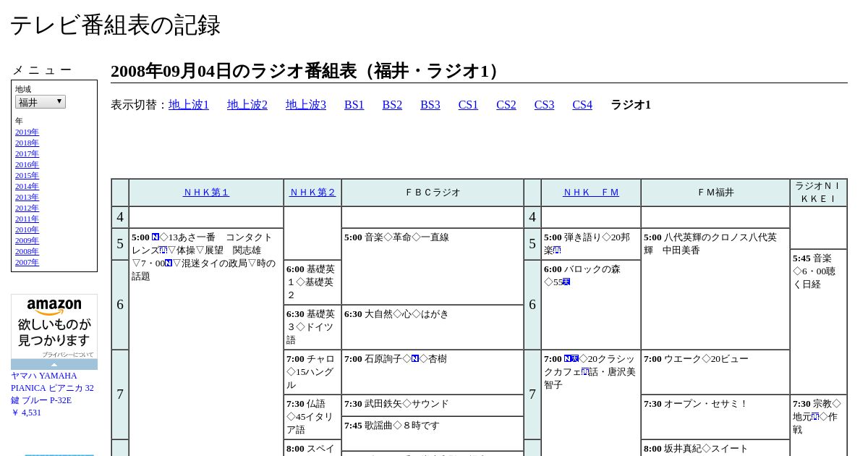
Task: Click the 5:45 音楽 聴く日経 cell
Action: coord(818,321)
